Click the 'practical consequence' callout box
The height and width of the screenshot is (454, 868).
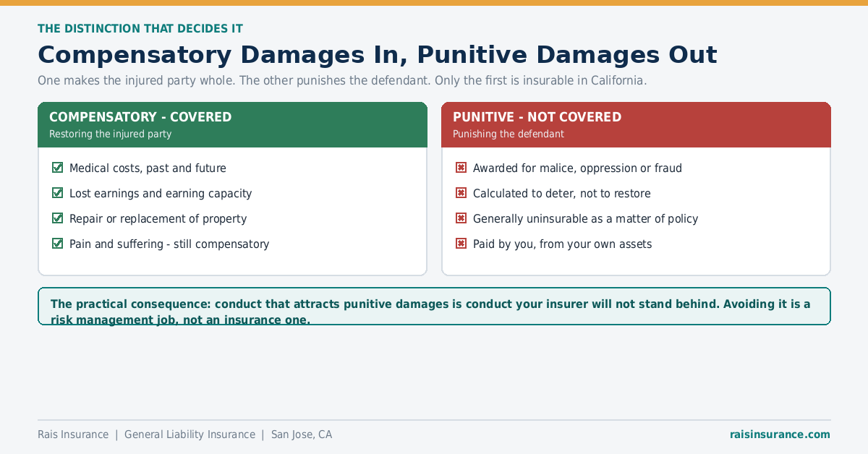(x=434, y=307)
